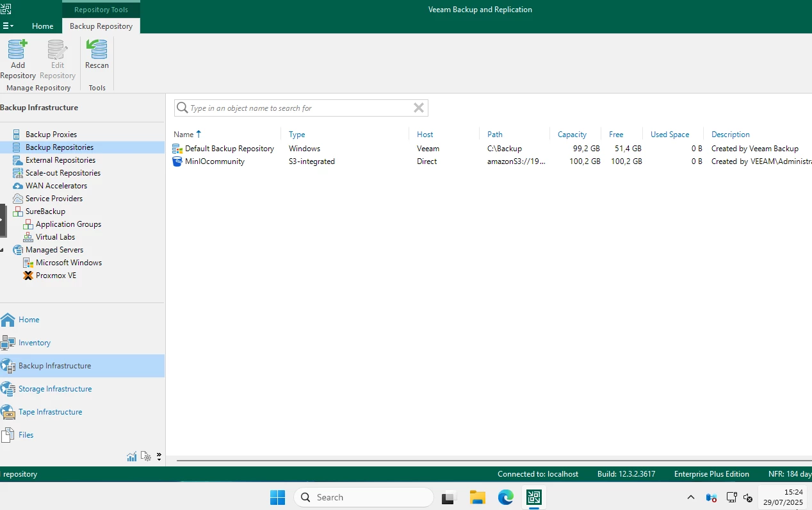This screenshot has width=812, height=510.
Task: Click the Inventory computer icon
Action: [8, 343]
